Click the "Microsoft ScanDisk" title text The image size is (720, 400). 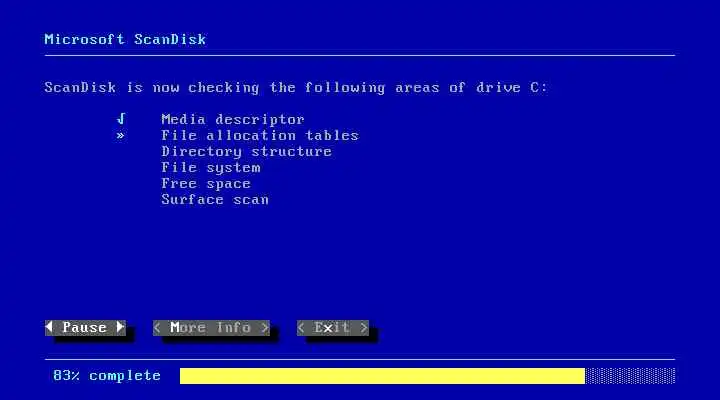point(125,39)
